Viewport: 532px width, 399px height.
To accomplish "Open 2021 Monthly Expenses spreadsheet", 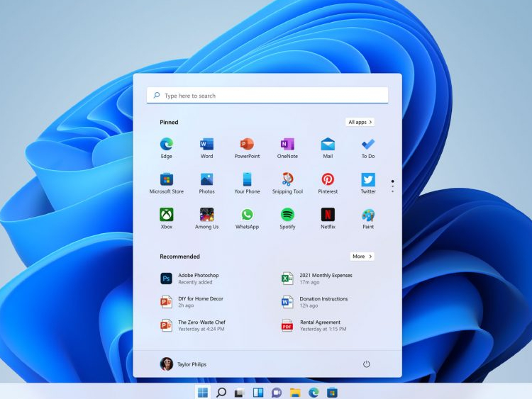I will coord(317,279).
